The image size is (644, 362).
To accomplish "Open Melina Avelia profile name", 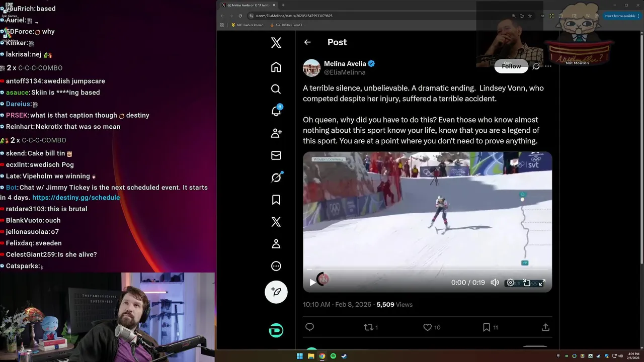I will pyautogui.click(x=345, y=63).
